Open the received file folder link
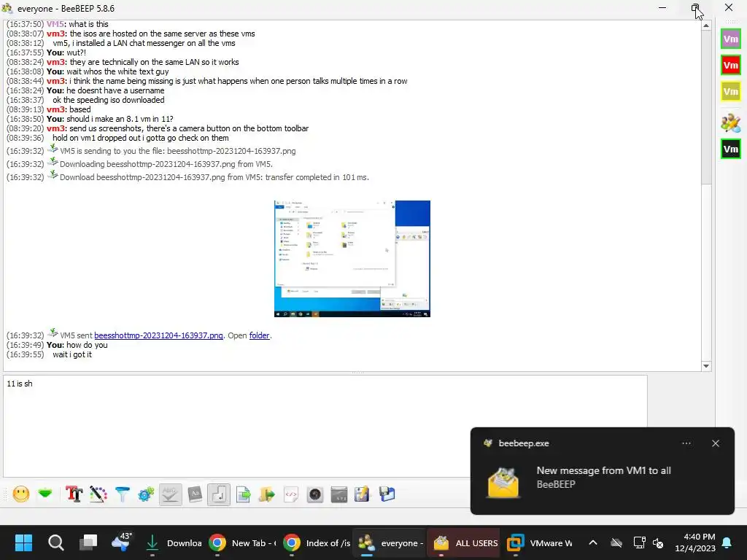Viewport: 747px width, 560px height. click(259, 335)
